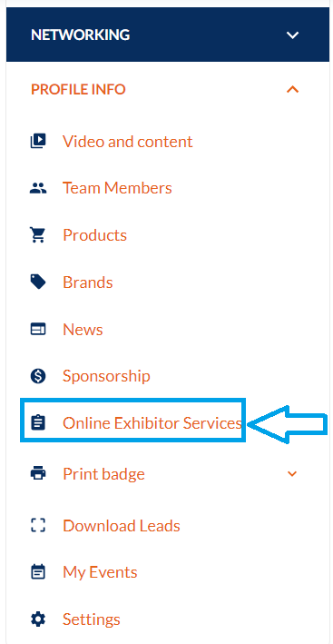333x644 pixels.
Task: Open the Sponsorship text link
Action: 106,376
